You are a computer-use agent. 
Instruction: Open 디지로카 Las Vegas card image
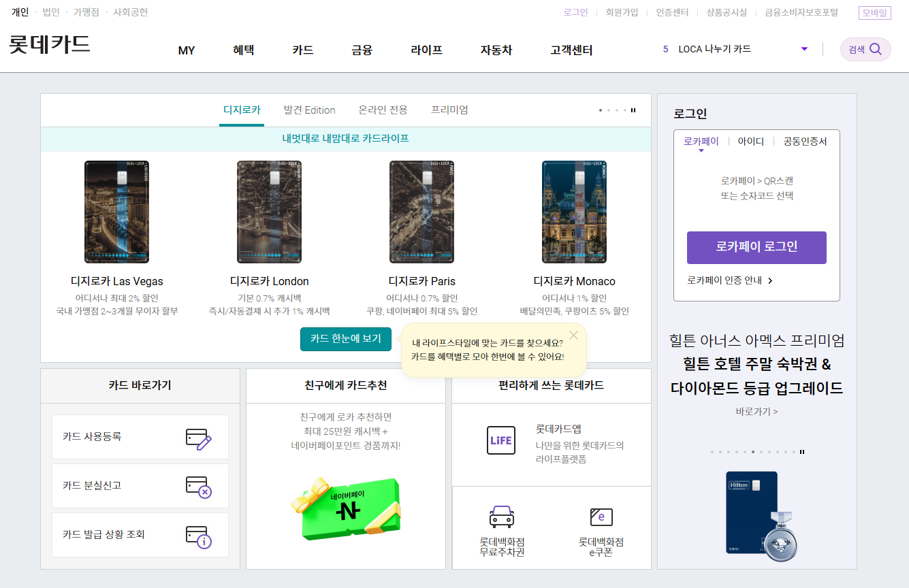pos(116,212)
